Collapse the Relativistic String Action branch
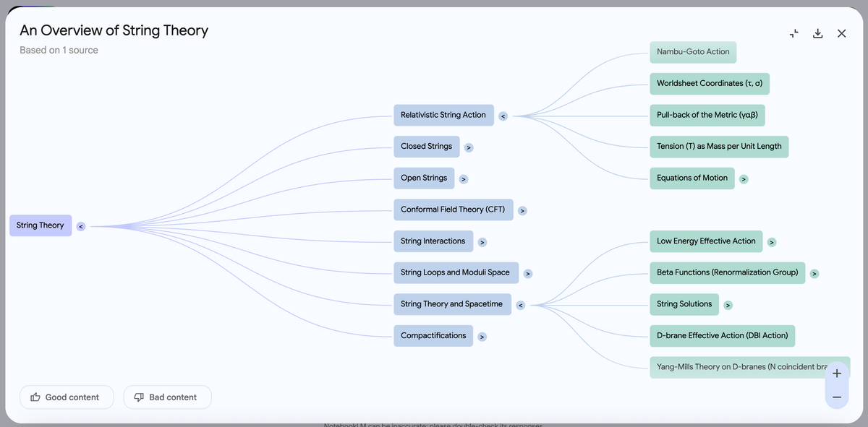The height and width of the screenshot is (427, 868). (503, 116)
